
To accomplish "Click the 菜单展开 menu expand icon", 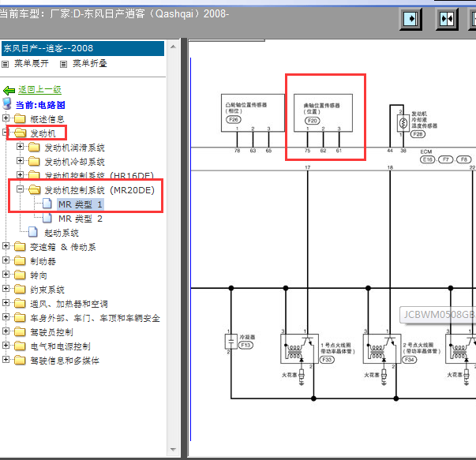I will click(6, 65).
